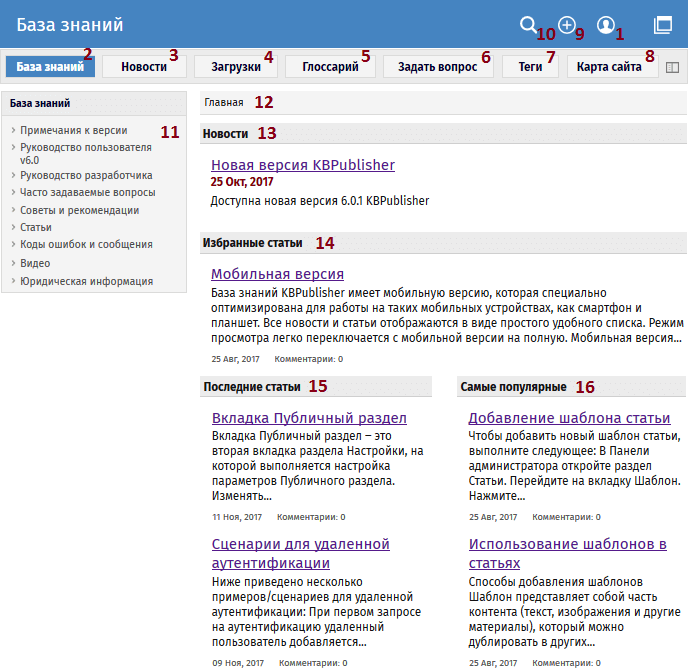Open «Использование шаблонов в статьях» article
Screen dimensions: 689x670
(568, 553)
